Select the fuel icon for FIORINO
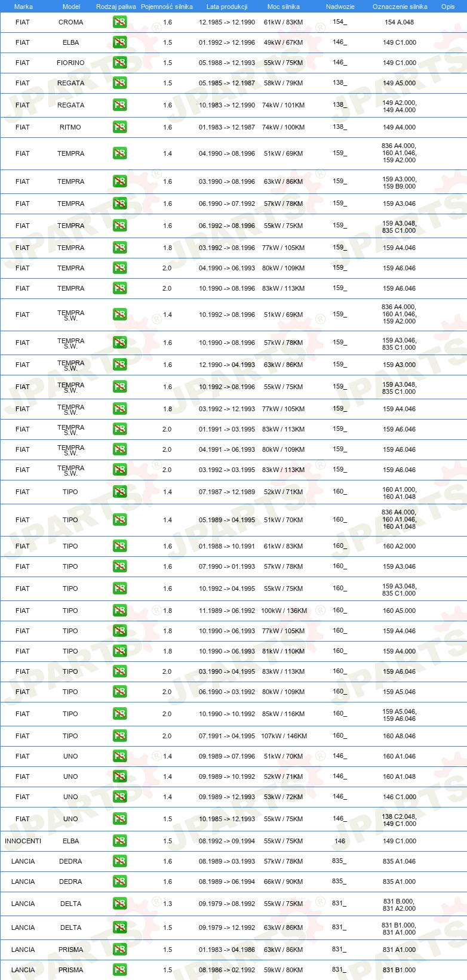The height and width of the screenshot is (980, 467). pyautogui.click(x=120, y=63)
